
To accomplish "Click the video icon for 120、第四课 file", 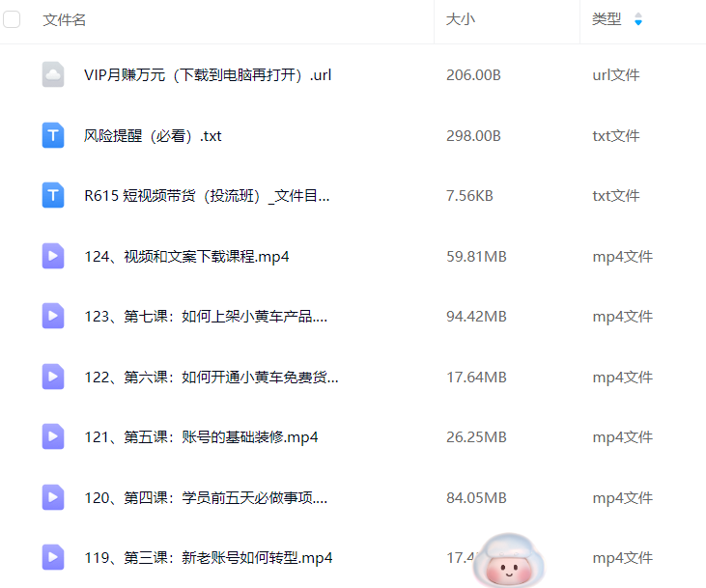I will coord(53,497).
